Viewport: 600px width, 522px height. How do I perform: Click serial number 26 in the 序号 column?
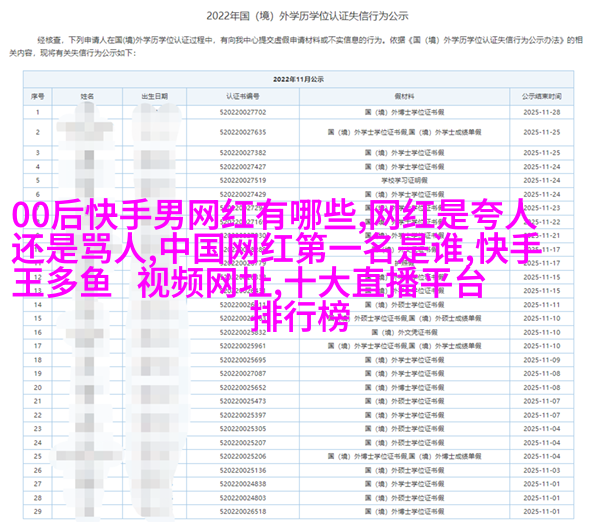pos(38,470)
